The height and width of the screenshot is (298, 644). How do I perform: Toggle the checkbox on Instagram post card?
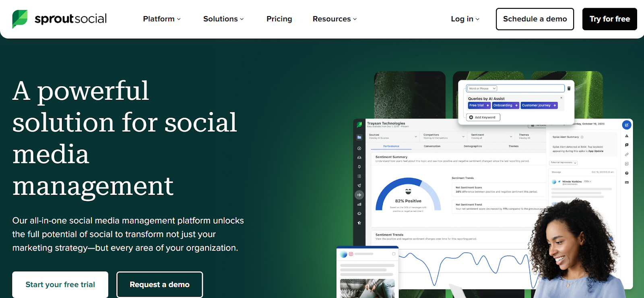(394, 254)
